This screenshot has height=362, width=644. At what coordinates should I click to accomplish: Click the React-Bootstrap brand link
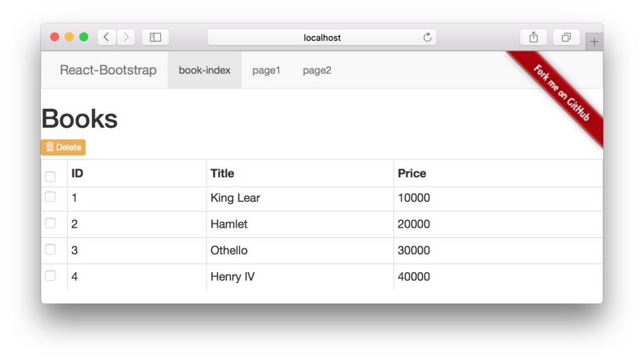point(108,70)
